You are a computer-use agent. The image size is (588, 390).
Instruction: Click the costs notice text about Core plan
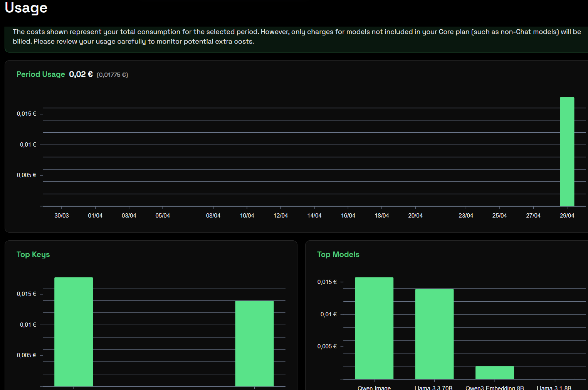[x=297, y=37]
